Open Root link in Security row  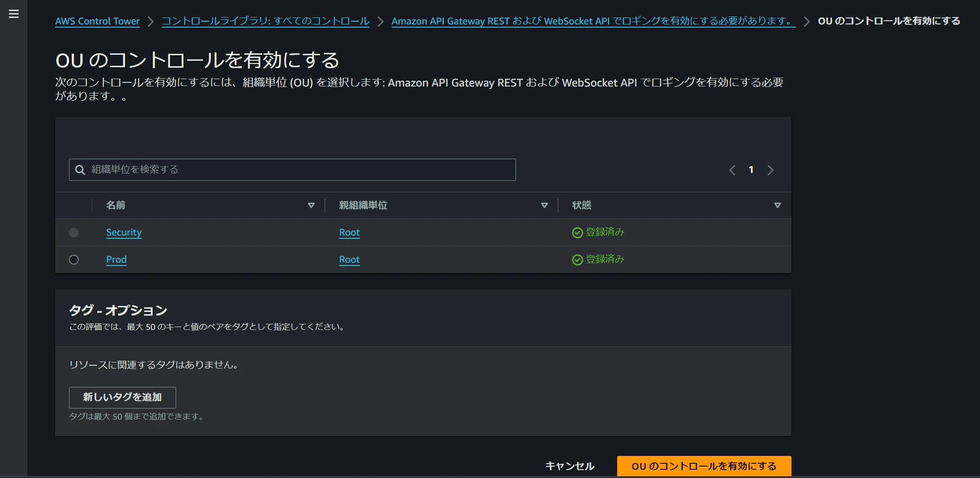349,232
